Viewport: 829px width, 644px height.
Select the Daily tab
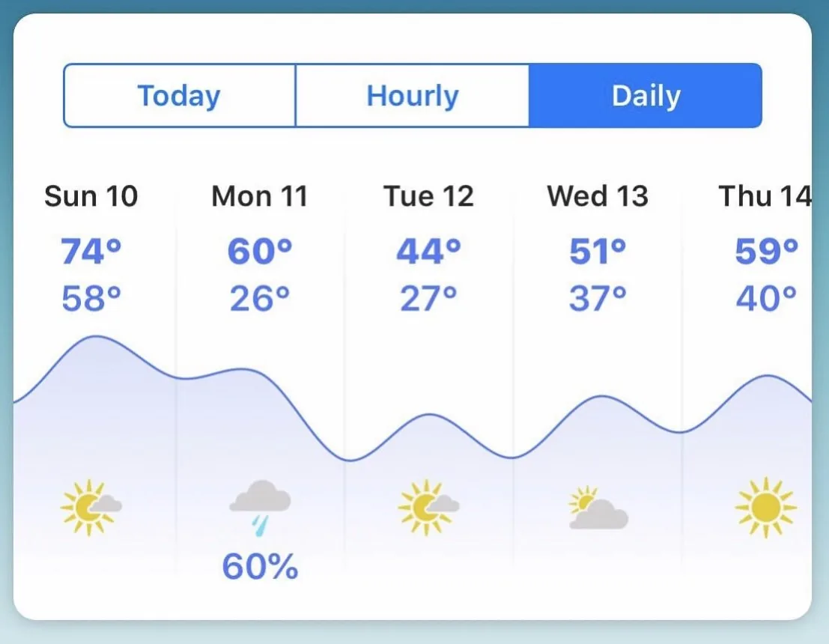point(646,96)
